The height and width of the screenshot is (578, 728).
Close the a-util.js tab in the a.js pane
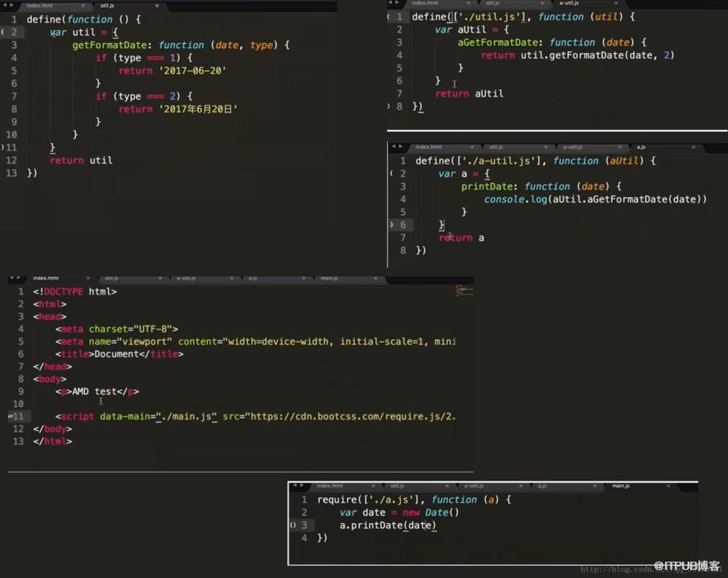(x=619, y=147)
